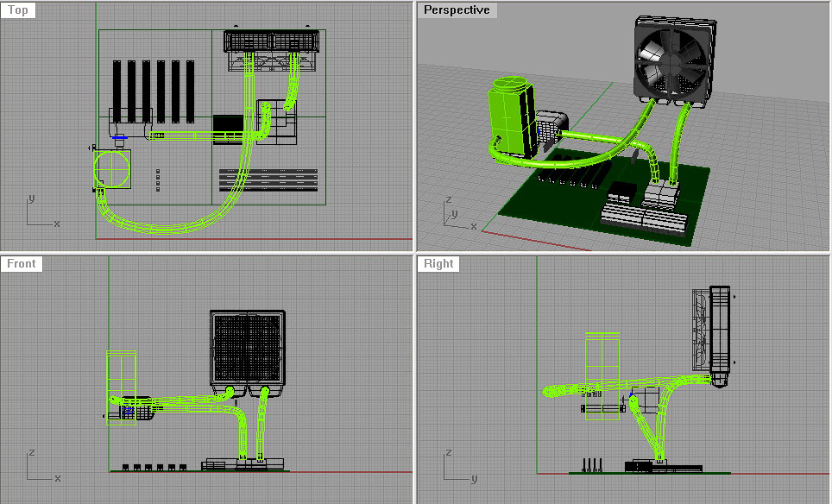
Task: Select the green reservoir outline in Right view
Action: pos(602,376)
